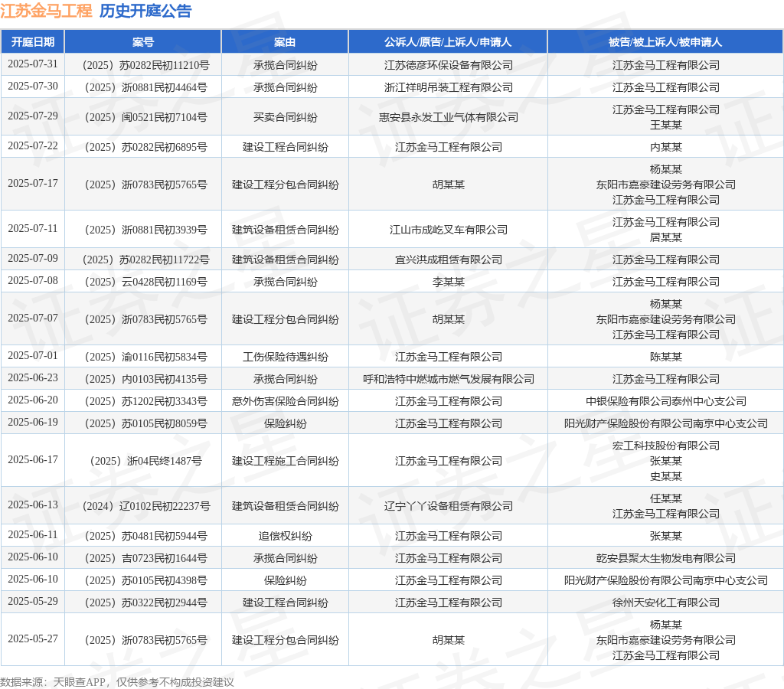784x689 pixels.
Task: Select the 案号 column header
Action: (x=143, y=42)
